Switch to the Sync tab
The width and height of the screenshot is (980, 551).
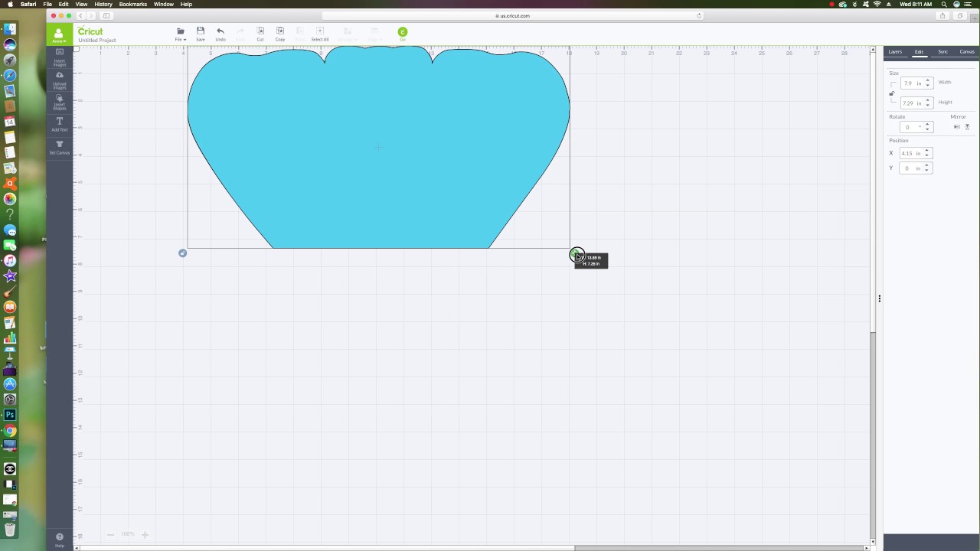click(943, 52)
